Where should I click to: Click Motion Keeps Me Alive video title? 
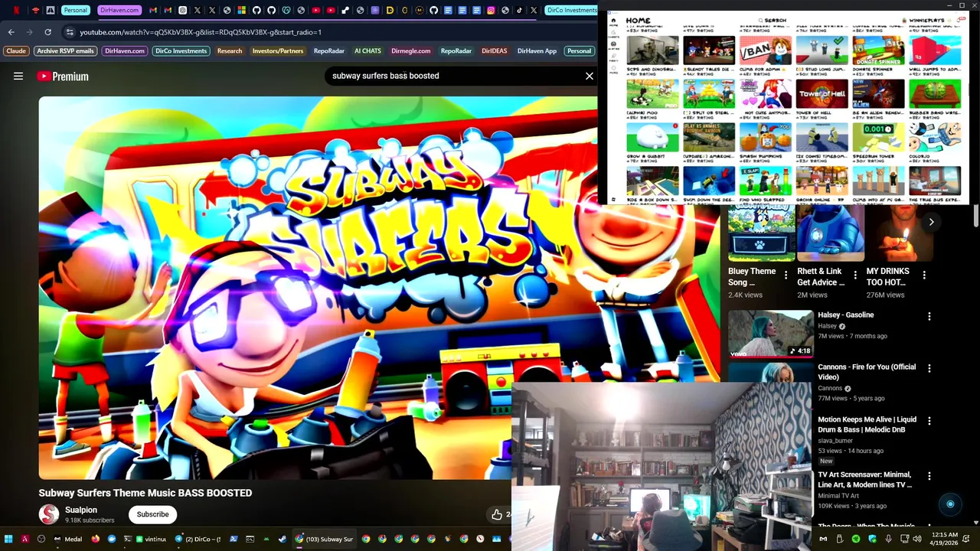pos(867,425)
